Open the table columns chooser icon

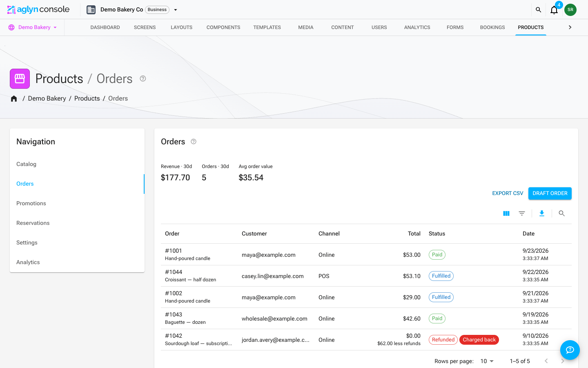tap(506, 213)
